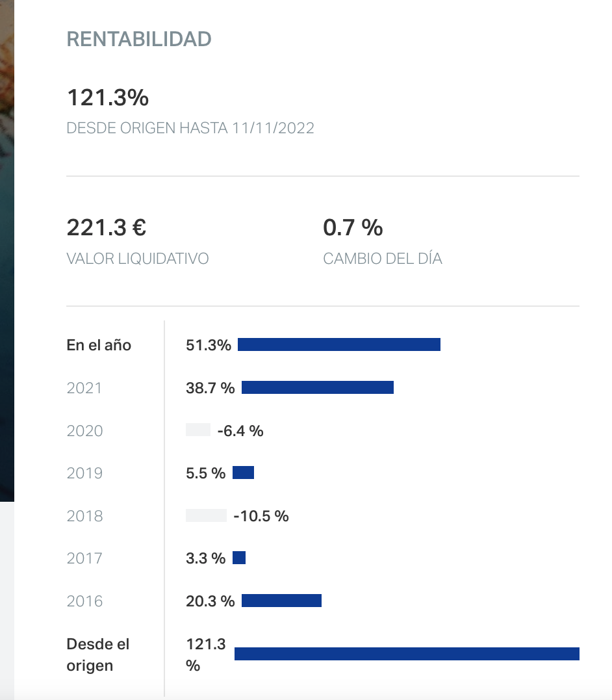This screenshot has height=700, width=612.
Task: Select the 2019 year label
Action: pos(84,473)
